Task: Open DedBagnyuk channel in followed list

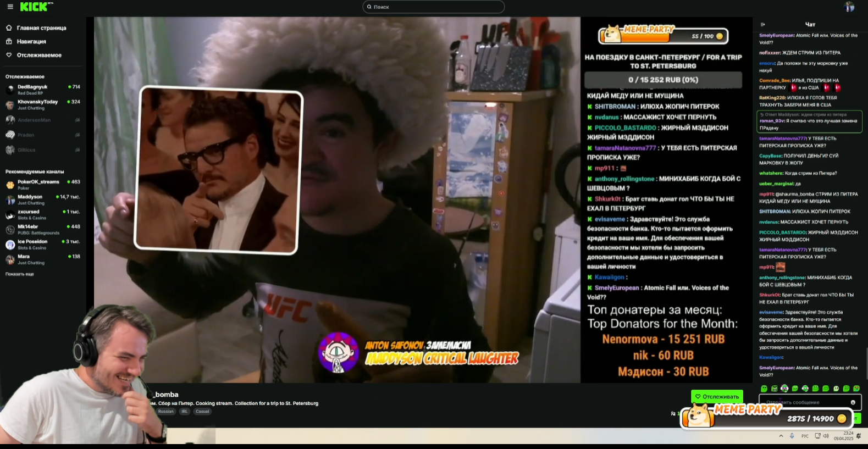Action: (43, 90)
